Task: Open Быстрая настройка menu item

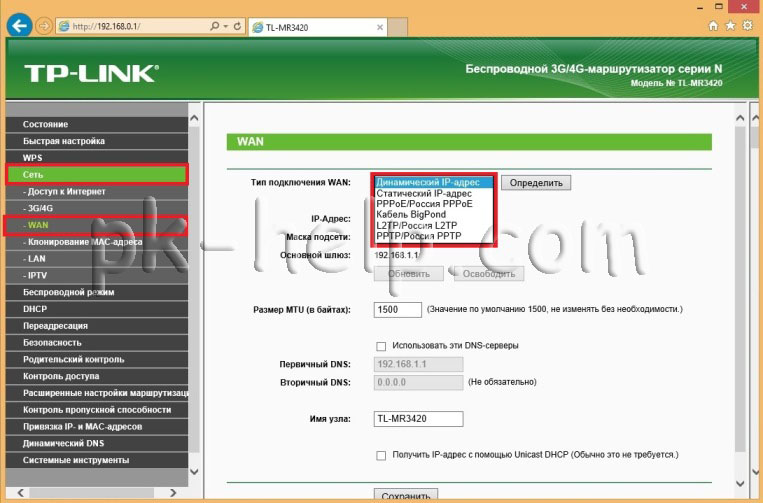Action: (97, 141)
